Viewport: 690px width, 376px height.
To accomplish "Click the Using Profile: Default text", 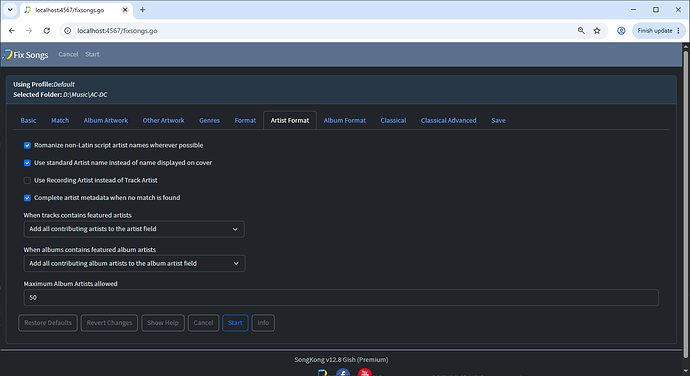I will tap(44, 84).
